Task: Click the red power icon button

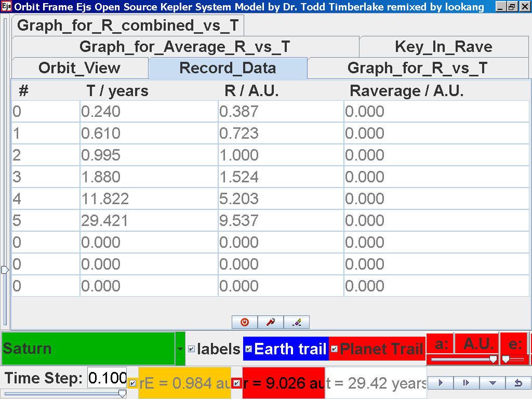Action: point(245,322)
